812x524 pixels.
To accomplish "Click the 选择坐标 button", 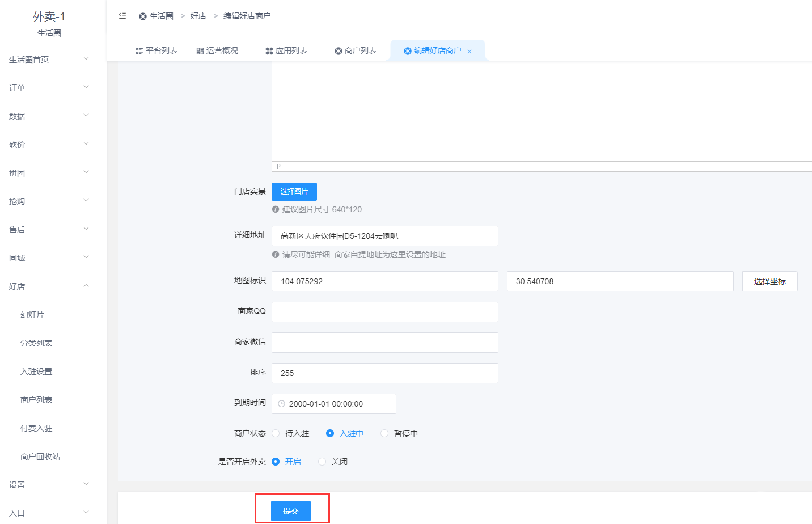I will (x=770, y=281).
